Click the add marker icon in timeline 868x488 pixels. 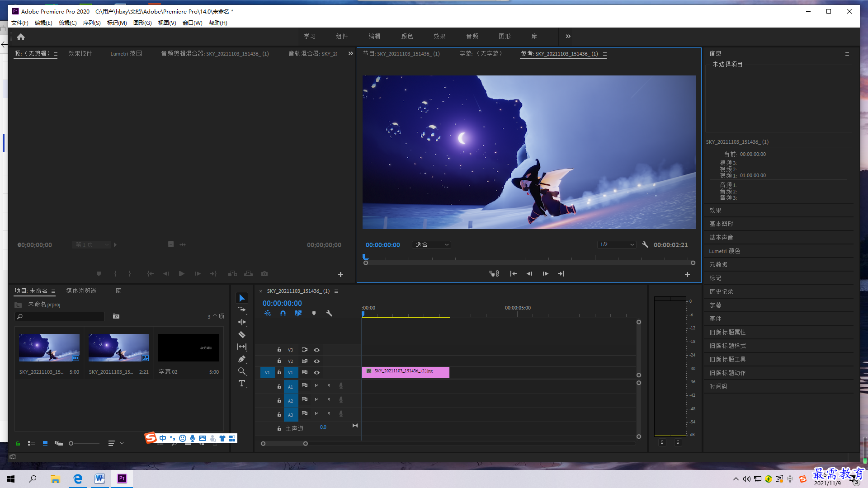tap(314, 313)
